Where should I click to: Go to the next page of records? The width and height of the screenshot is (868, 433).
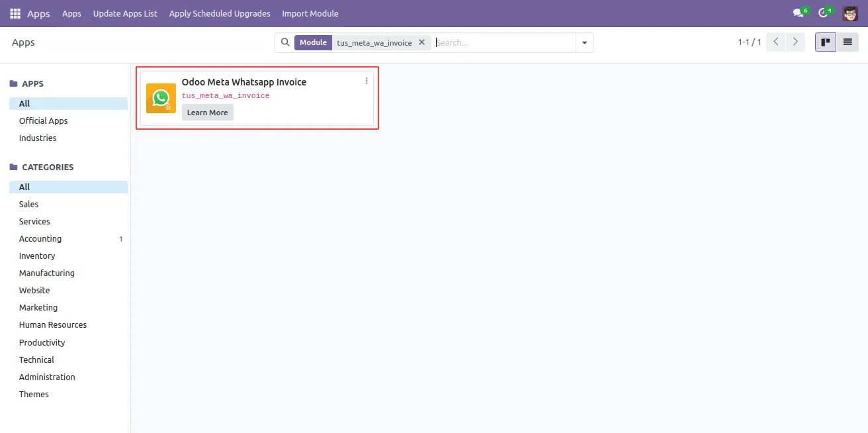click(795, 42)
